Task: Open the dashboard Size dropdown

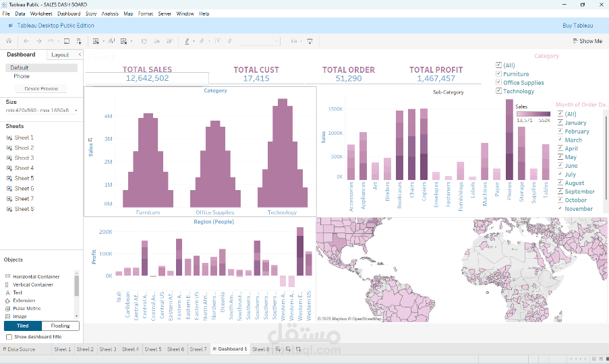Action: tap(42, 110)
